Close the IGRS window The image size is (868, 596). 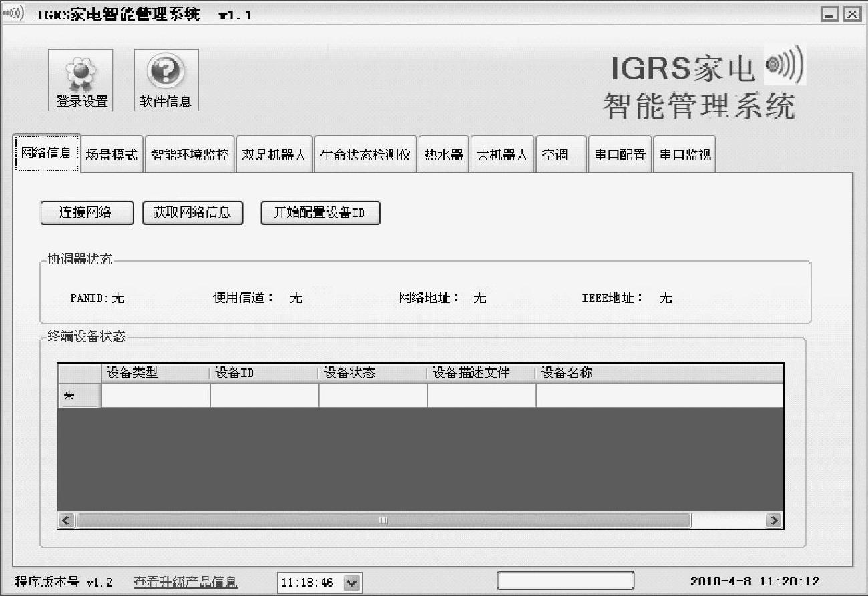click(x=851, y=14)
